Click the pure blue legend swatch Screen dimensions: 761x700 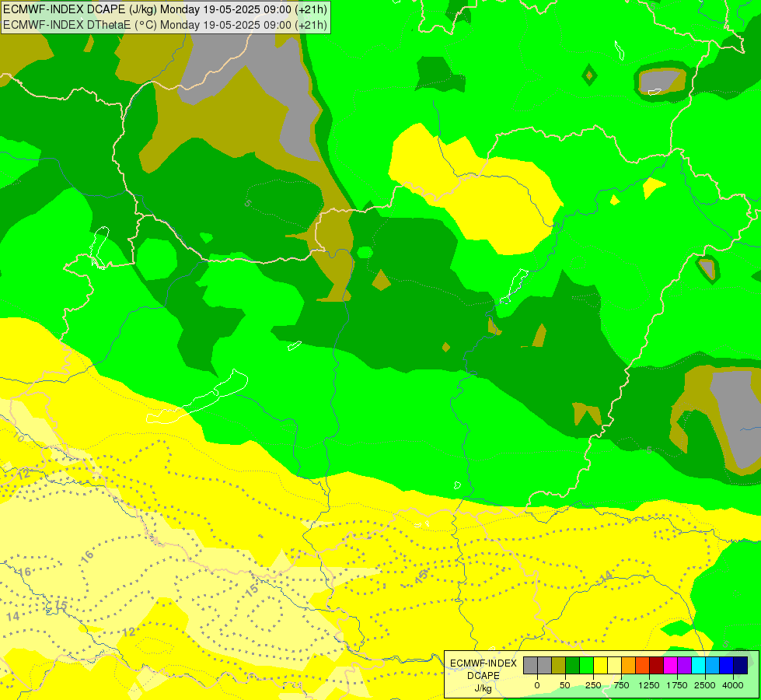pyautogui.click(x=727, y=665)
